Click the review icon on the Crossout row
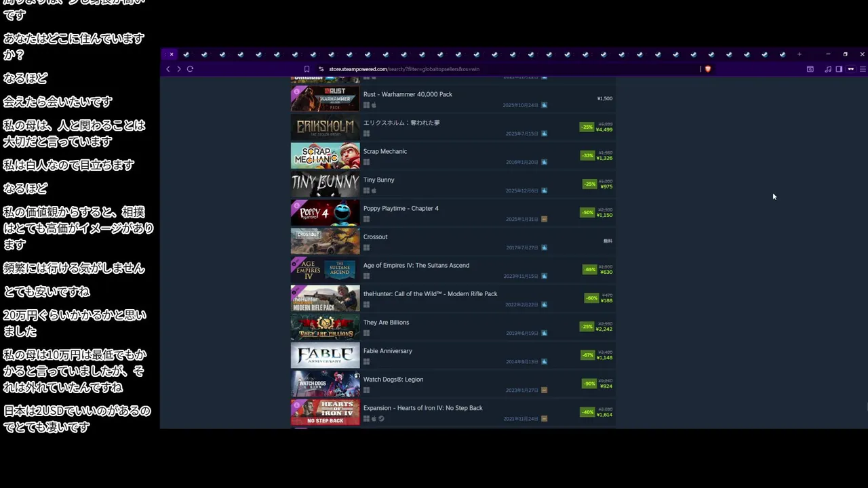Viewport: 868px width, 488px height. click(x=544, y=247)
